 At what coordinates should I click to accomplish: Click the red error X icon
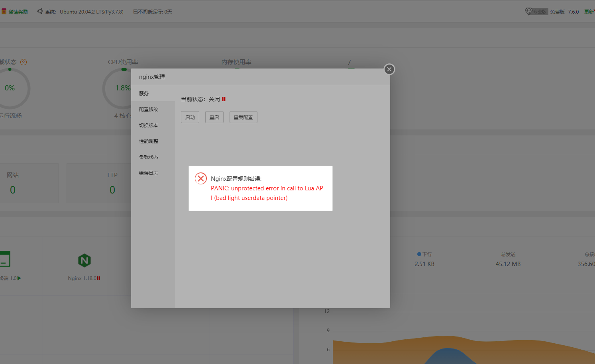(x=201, y=178)
